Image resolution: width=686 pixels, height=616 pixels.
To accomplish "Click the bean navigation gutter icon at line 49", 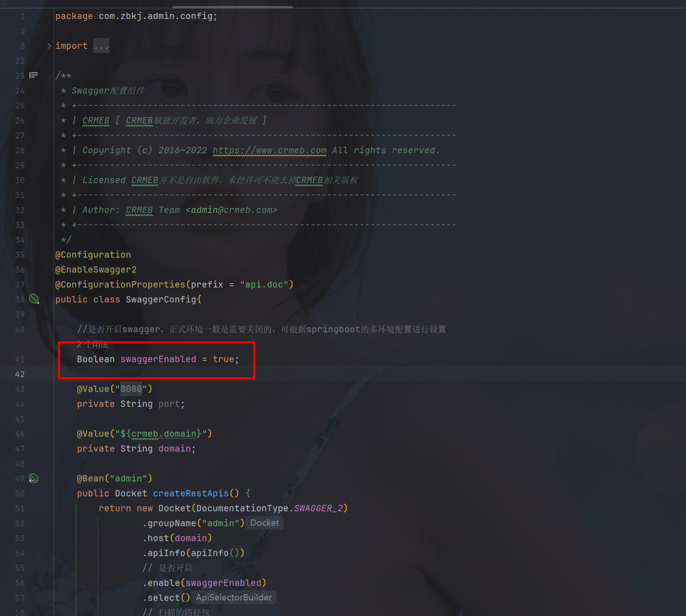I will click(34, 478).
